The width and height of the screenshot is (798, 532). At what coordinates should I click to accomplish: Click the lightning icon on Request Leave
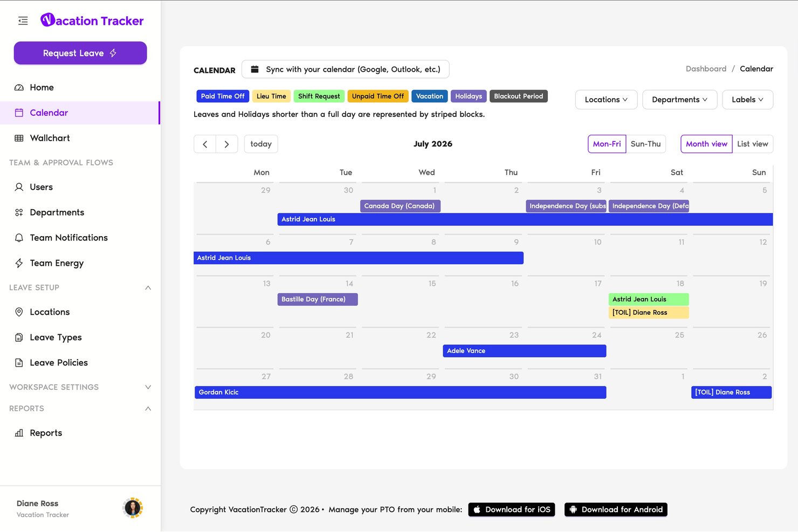coord(113,53)
